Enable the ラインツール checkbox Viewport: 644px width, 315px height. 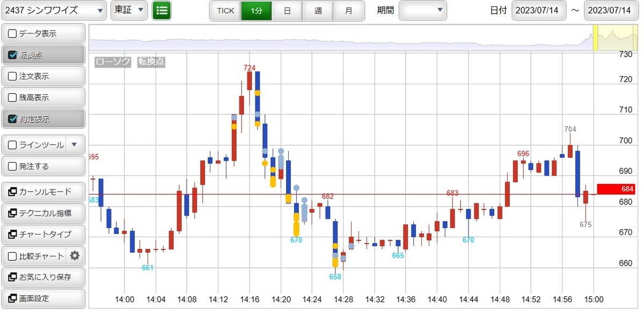(x=12, y=145)
